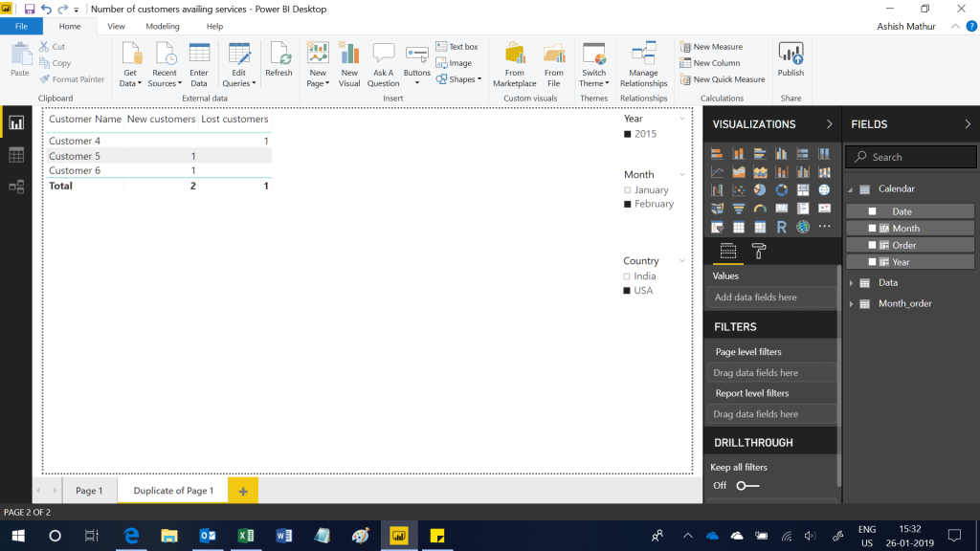Select the R script visual
This screenshot has height=551, width=980.
(781, 227)
